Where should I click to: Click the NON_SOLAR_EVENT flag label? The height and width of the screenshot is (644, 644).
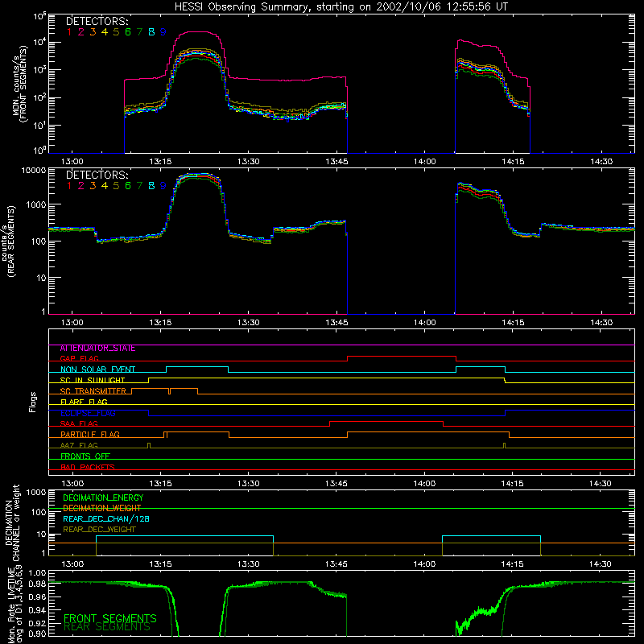[97, 369]
